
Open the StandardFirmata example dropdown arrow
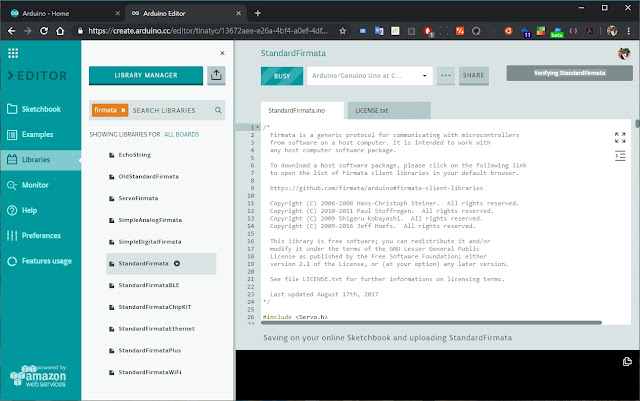coord(177,263)
